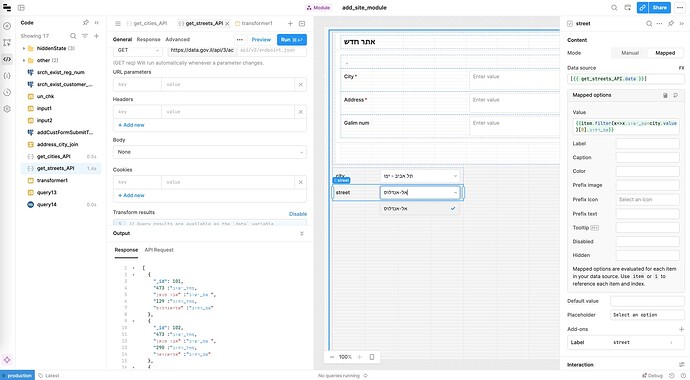
Task: Open the GET method dropdown
Action: (138, 50)
